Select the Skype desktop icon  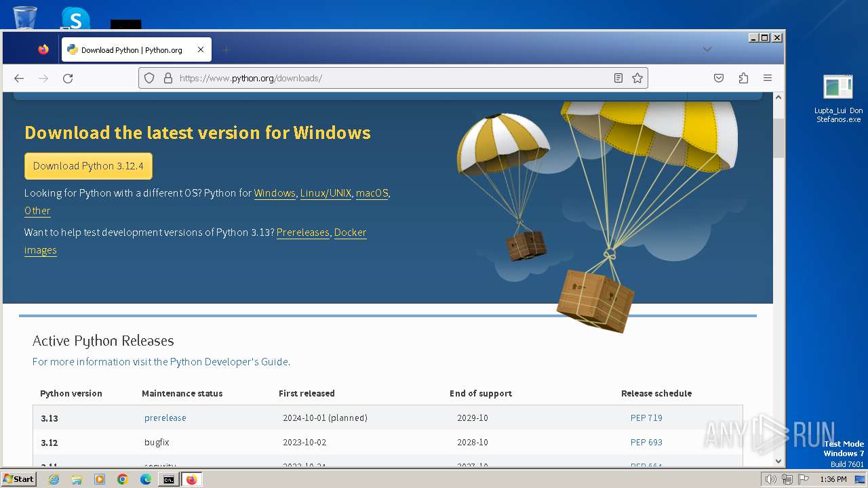coord(75,17)
